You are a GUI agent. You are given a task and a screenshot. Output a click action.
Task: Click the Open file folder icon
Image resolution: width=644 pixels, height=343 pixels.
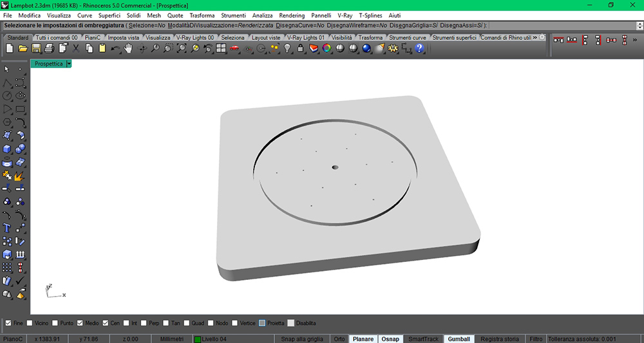click(x=23, y=48)
